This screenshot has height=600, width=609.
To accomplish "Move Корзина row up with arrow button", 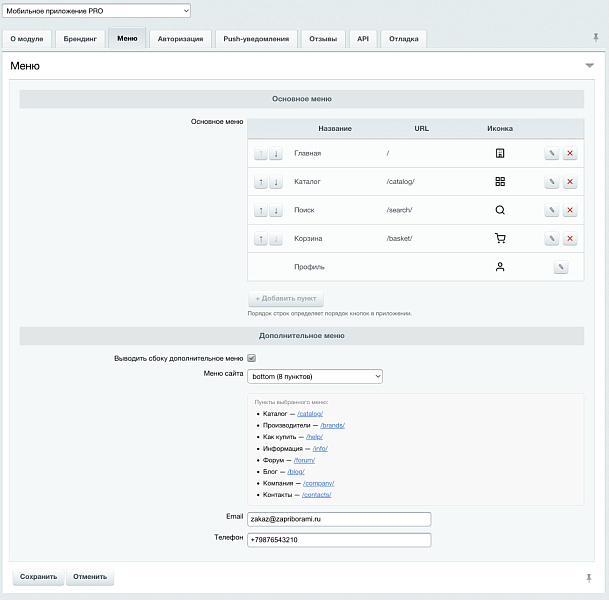I will click(261, 238).
